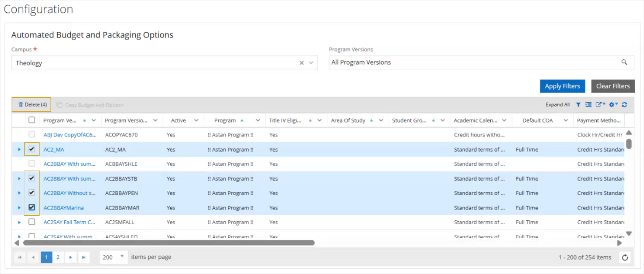
Task: Click the export icon in grid toolbar
Action: 599,105
